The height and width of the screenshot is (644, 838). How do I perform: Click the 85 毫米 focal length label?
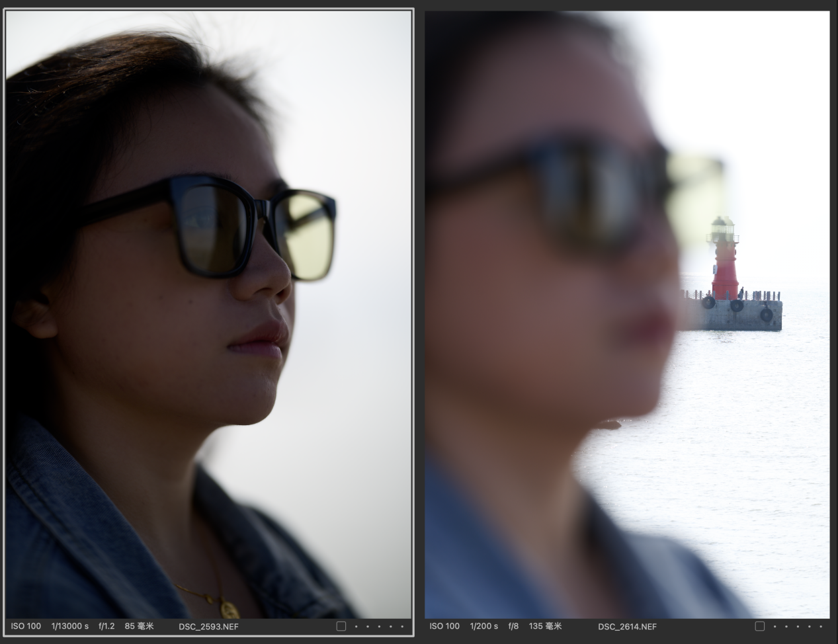point(139,626)
